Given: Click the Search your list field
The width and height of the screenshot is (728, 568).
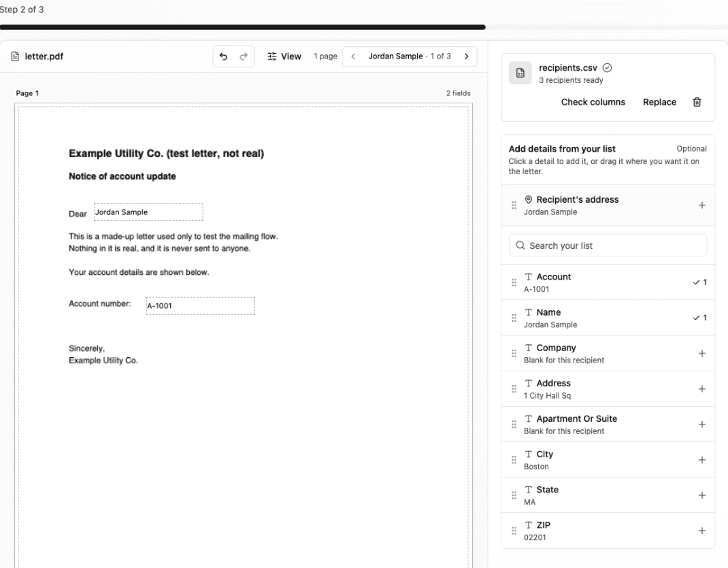Looking at the screenshot, I should point(608,245).
